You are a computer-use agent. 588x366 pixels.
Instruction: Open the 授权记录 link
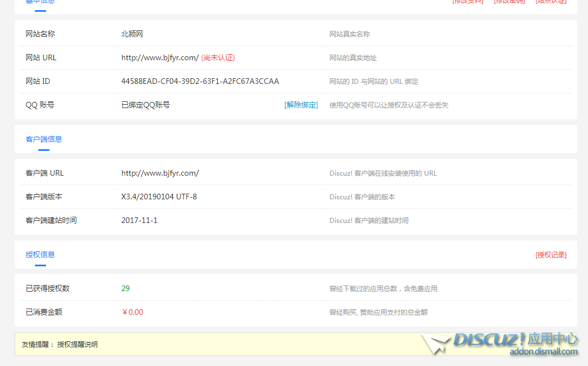551,255
